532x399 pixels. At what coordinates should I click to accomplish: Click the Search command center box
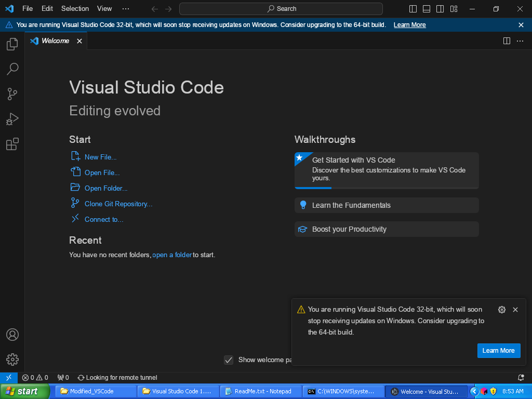[281, 9]
